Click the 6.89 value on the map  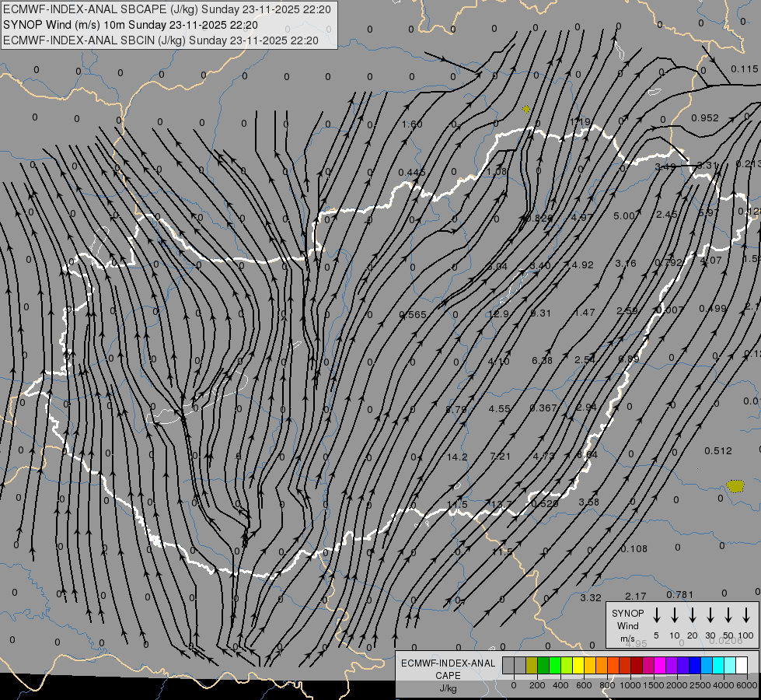point(629,359)
